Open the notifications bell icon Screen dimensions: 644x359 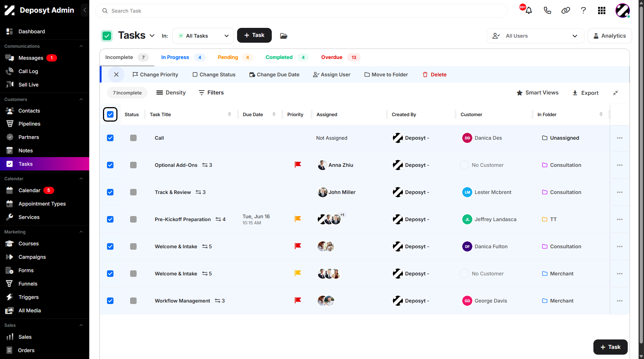pyautogui.click(x=528, y=10)
